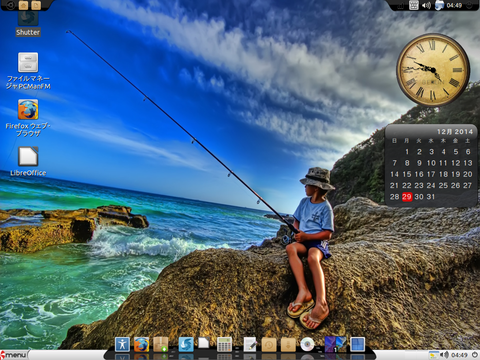The width and height of the screenshot is (480, 360).
Task: Click the globe icon in top-right panel
Action: tap(439, 5)
